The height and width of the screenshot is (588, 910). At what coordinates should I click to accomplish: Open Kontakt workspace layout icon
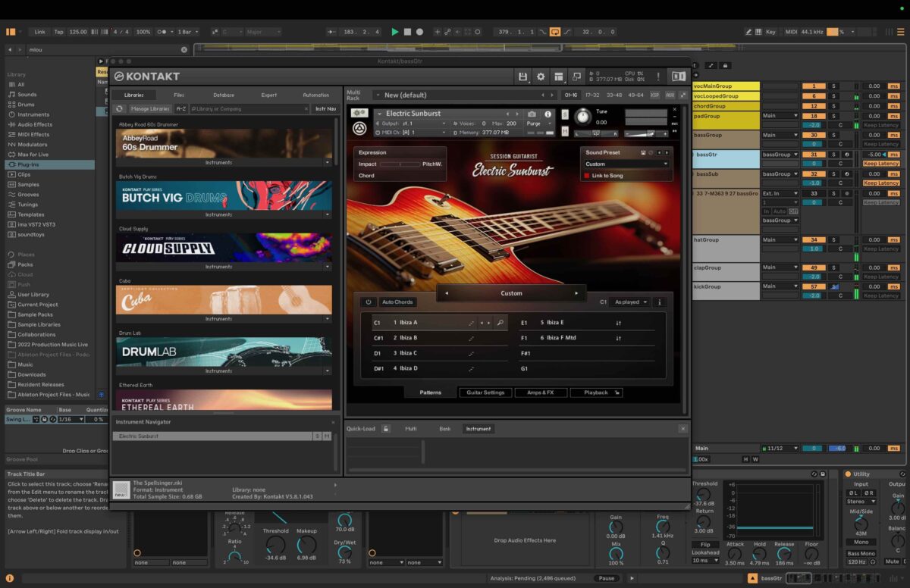[x=559, y=77]
